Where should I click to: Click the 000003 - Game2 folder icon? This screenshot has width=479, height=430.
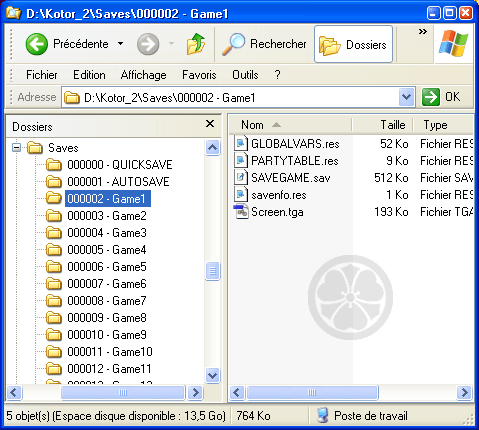point(54,216)
